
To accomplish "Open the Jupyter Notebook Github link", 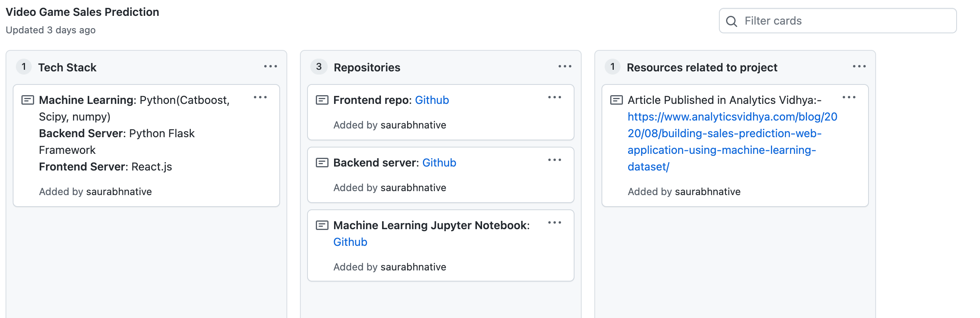I will tap(350, 242).
